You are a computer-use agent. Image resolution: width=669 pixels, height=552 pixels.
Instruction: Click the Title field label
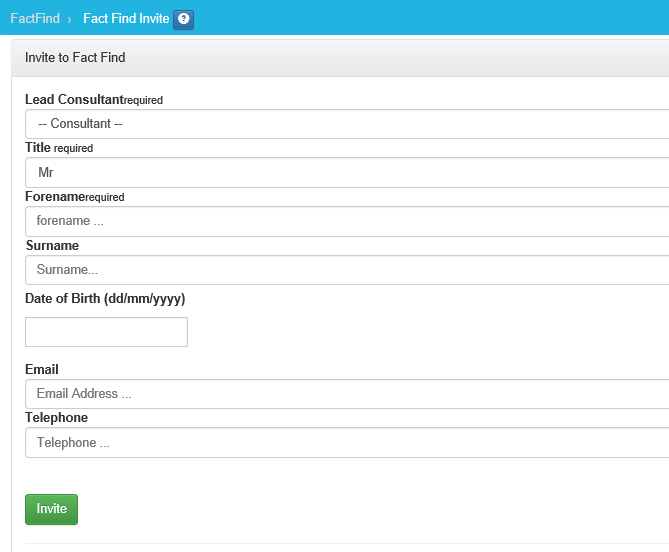pos(38,148)
